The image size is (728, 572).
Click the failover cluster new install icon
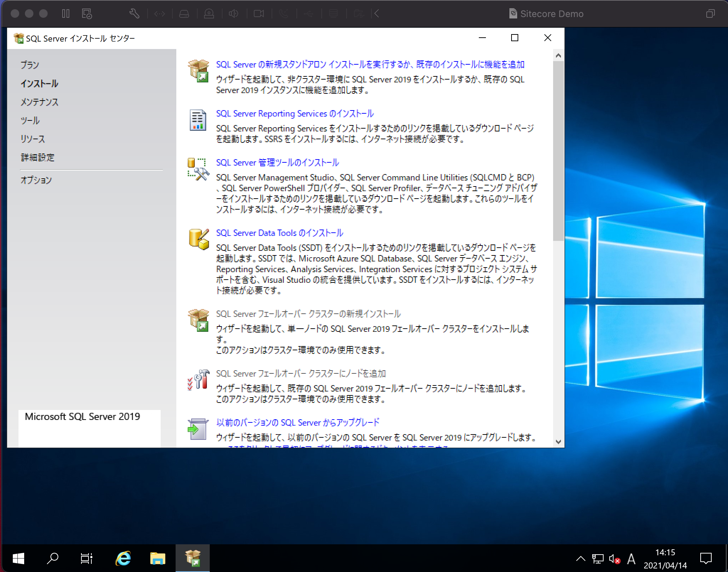coord(198,320)
